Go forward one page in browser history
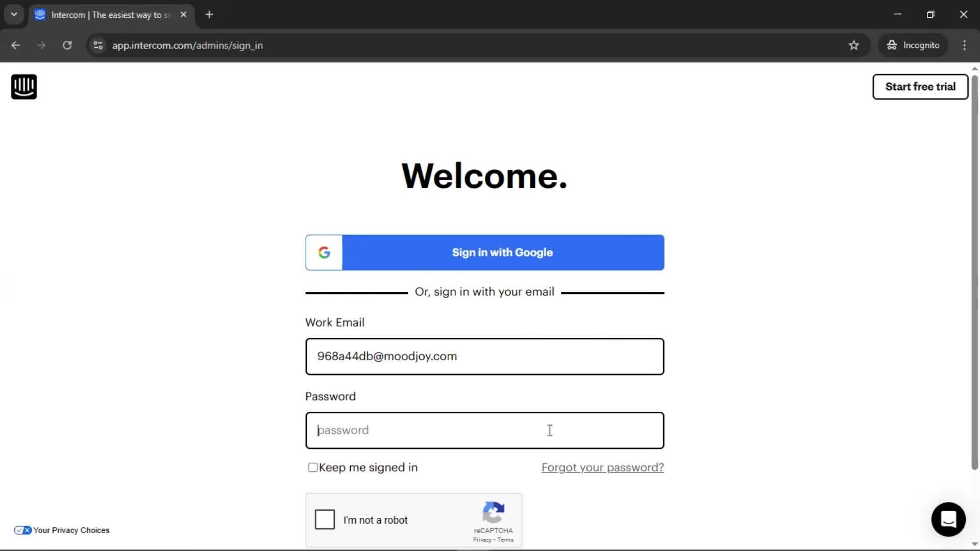The width and height of the screenshot is (980, 551). [x=41, y=45]
